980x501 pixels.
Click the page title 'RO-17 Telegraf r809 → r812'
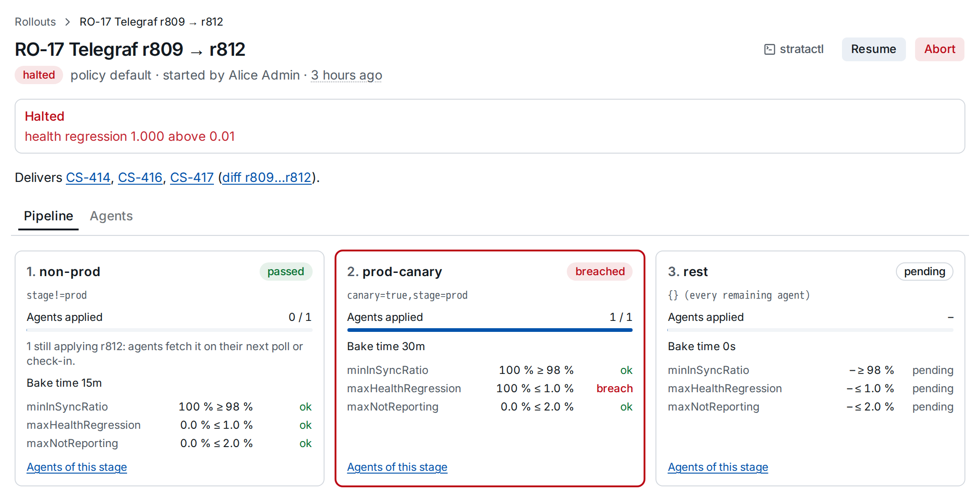pos(130,49)
